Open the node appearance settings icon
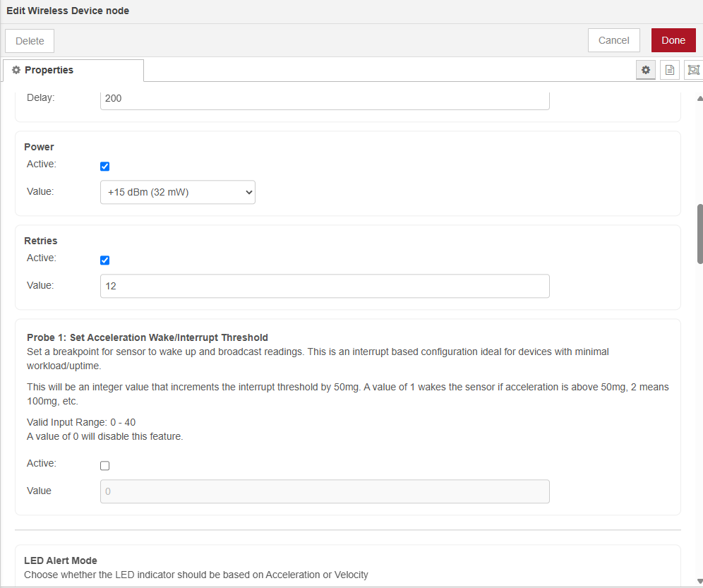 (x=693, y=70)
